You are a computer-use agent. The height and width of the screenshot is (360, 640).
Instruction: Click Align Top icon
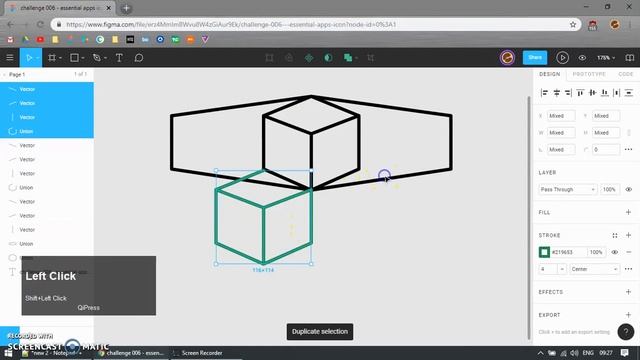coord(580,93)
